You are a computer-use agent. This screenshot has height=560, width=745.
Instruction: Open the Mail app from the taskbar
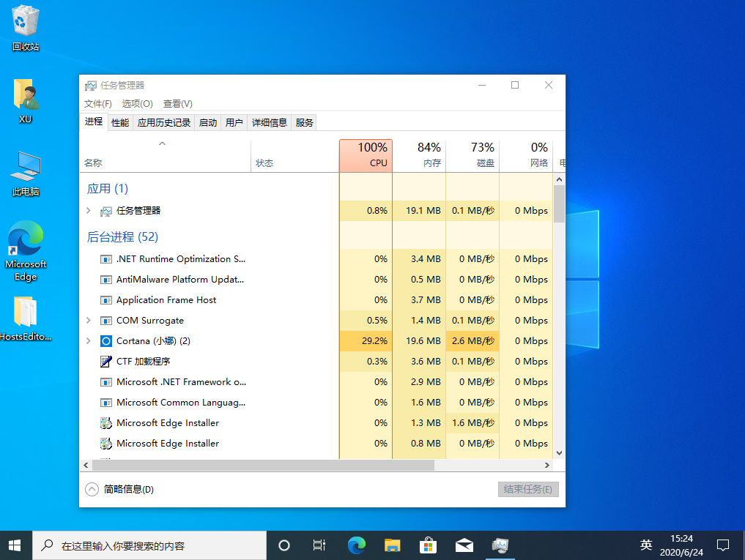tap(464, 545)
